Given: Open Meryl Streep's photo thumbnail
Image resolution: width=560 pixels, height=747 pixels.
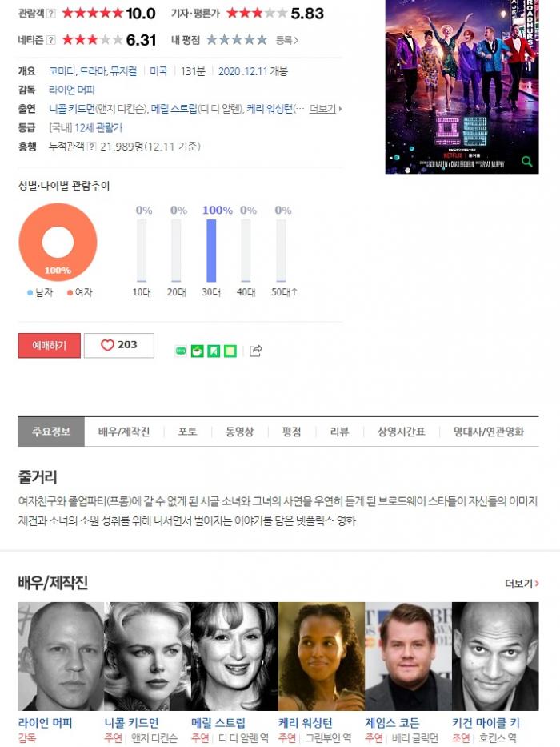Looking at the screenshot, I should point(234,656).
